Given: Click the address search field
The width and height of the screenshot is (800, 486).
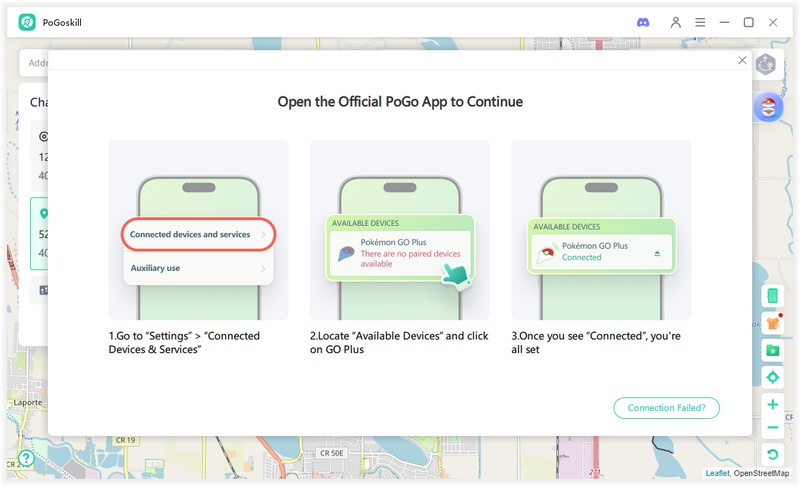Looking at the screenshot, I should click(x=35, y=63).
